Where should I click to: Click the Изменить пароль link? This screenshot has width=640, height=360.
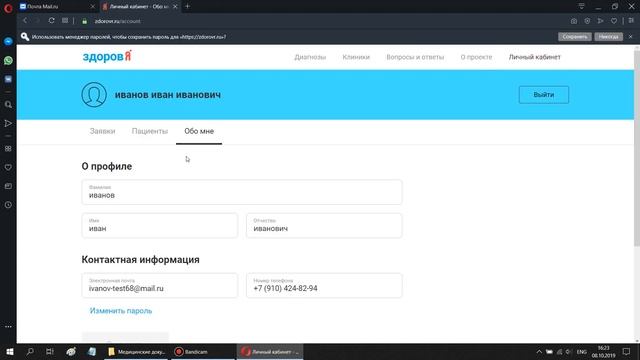(x=121, y=311)
